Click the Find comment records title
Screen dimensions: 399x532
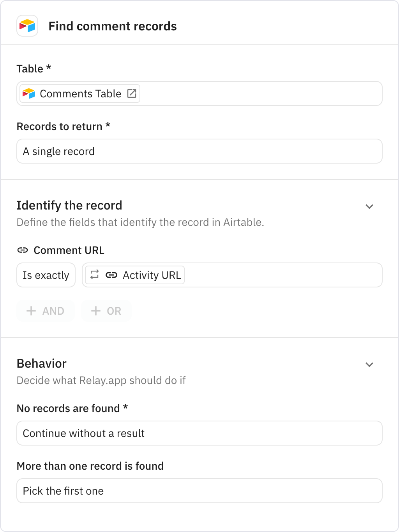[112, 26]
